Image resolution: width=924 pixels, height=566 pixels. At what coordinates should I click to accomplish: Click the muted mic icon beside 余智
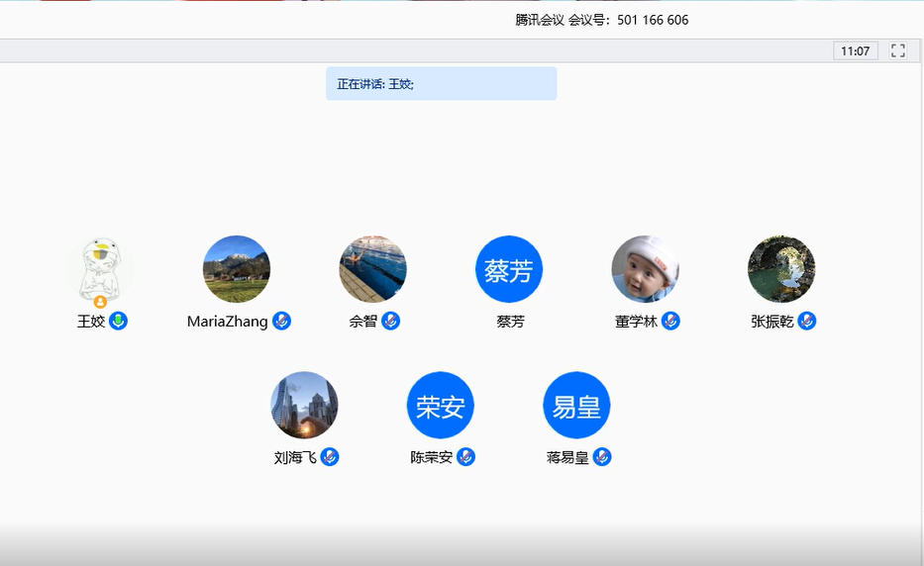(x=390, y=321)
